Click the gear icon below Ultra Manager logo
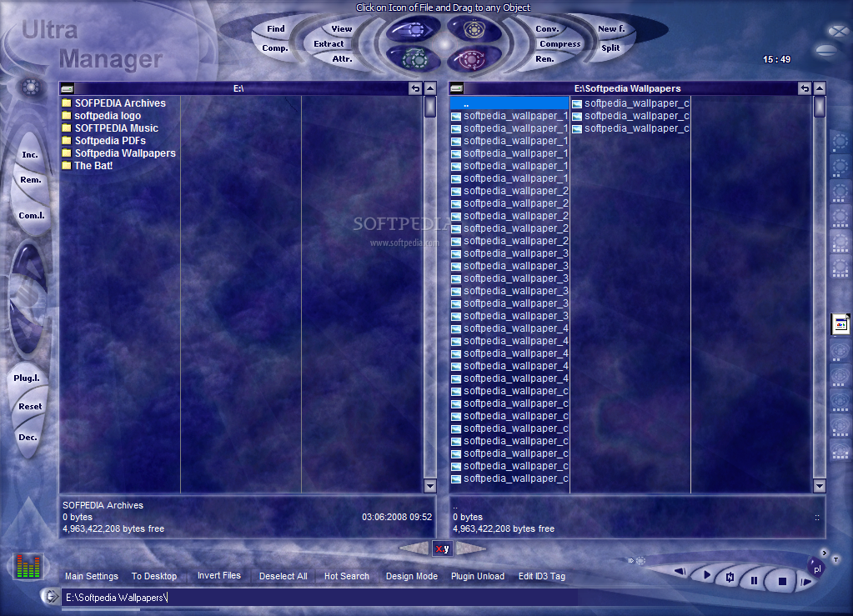 pyautogui.click(x=31, y=87)
